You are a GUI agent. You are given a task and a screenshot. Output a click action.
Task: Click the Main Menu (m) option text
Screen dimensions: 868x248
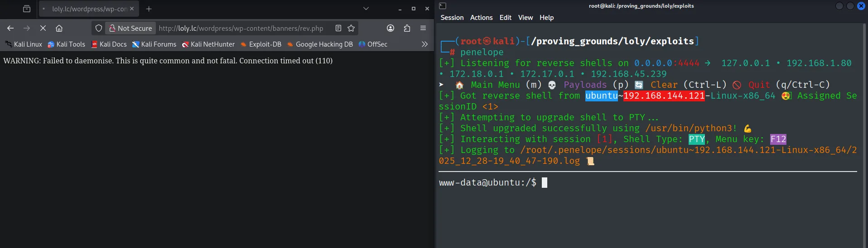pyautogui.click(x=506, y=85)
